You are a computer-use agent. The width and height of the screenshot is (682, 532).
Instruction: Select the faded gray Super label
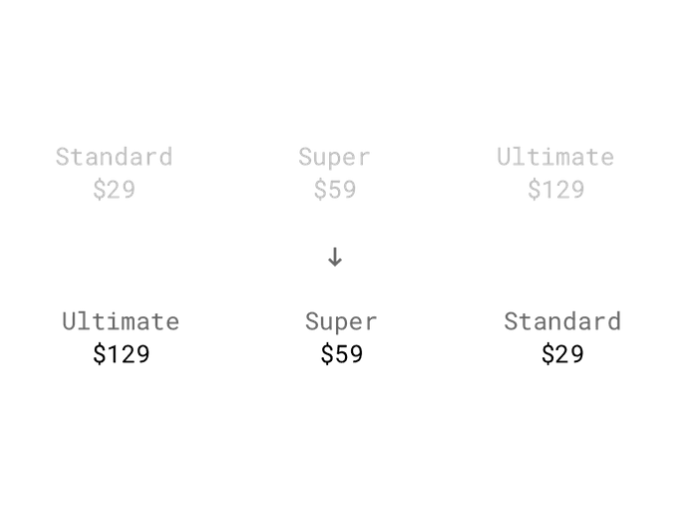pyautogui.click(x=334, y=157)
